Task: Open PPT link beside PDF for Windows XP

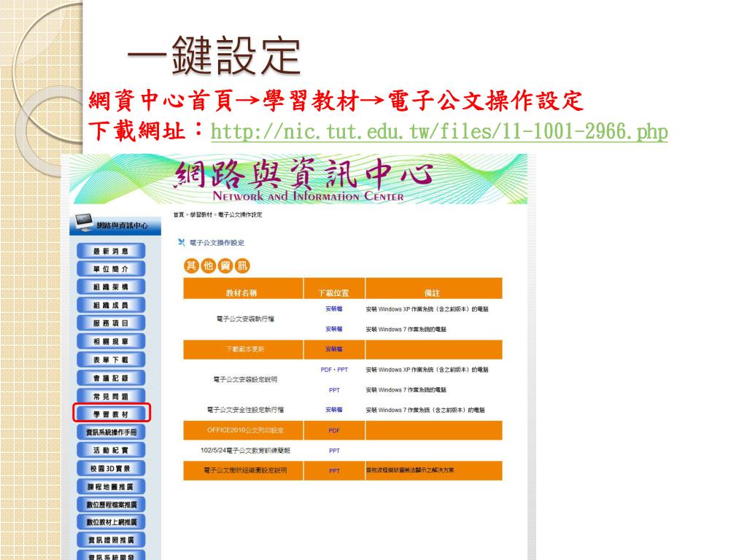Action: click(343, 370)
